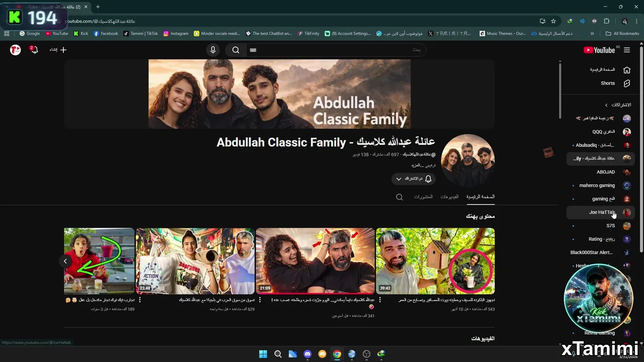644x362 pixels.
Task: Open maherco gaming channel in sidebar
Action: pos(601,185)
